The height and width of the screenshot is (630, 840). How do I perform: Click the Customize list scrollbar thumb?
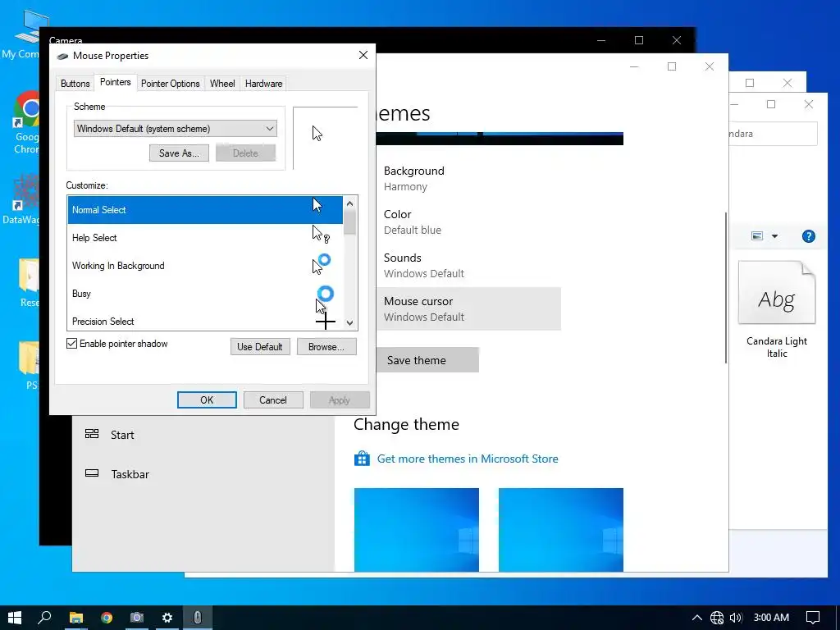point(349,222)
